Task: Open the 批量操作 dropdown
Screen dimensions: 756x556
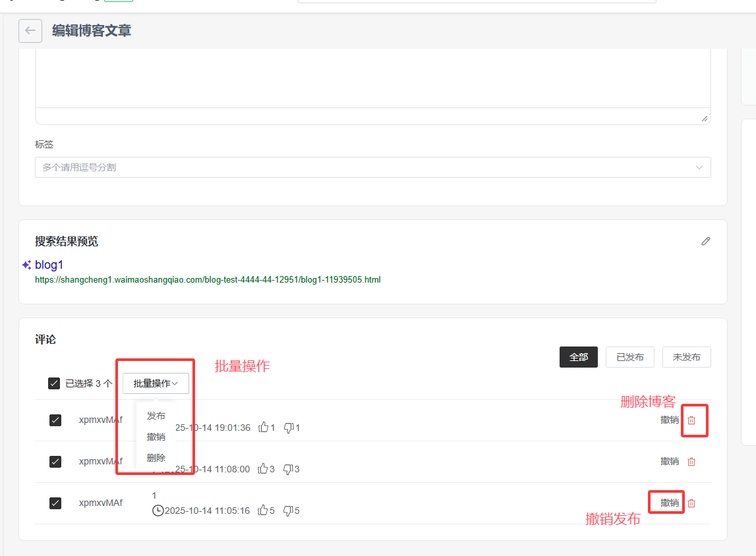Action: [156, 383]
